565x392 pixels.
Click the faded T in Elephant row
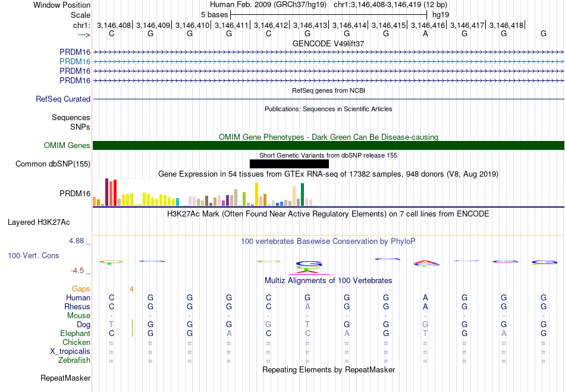(425, 333)
